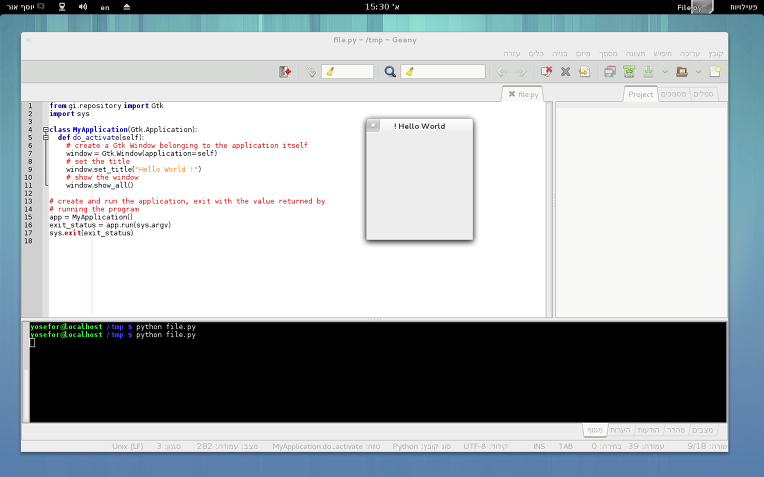Click the blue stacked-floppies save-all icon
Screen dimensions: 764x477
click(x=610, y=72)
